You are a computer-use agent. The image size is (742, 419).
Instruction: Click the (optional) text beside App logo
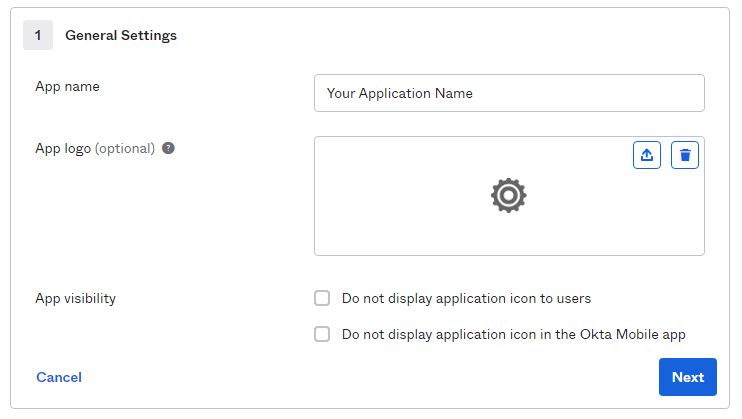(x=125, y=149)
